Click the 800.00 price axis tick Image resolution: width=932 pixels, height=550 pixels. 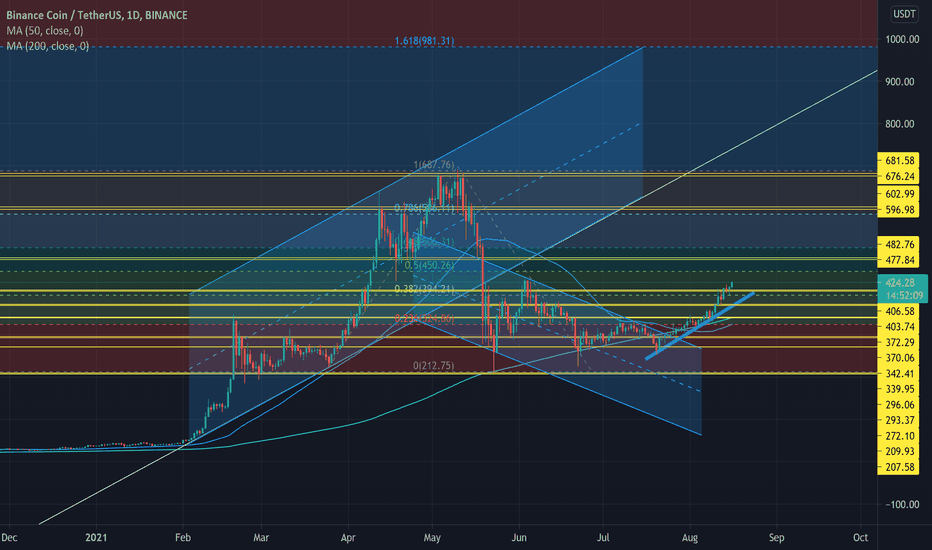pos(899,124)
